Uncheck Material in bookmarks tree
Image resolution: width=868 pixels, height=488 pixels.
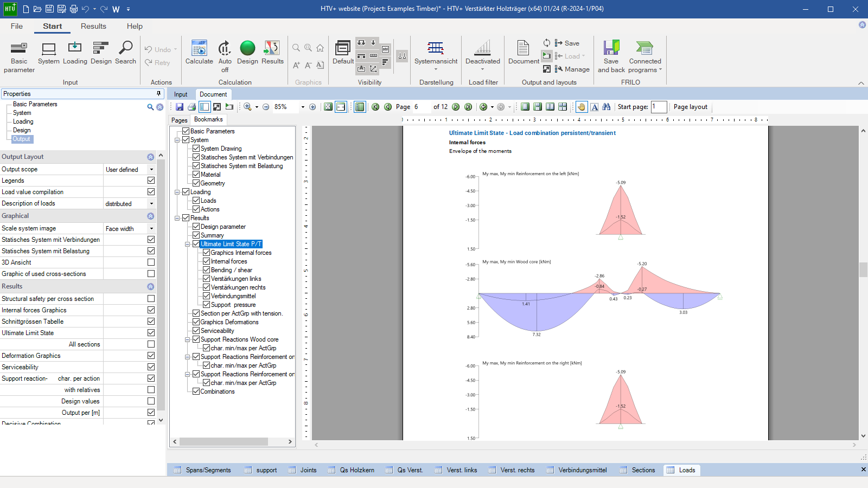[x=196, y=175]
